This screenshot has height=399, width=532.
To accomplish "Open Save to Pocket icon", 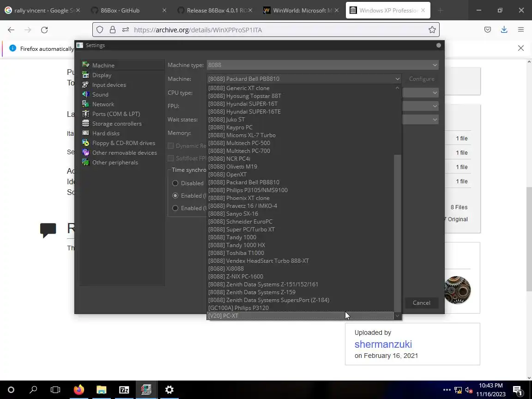I will click(x=488, y=30).
